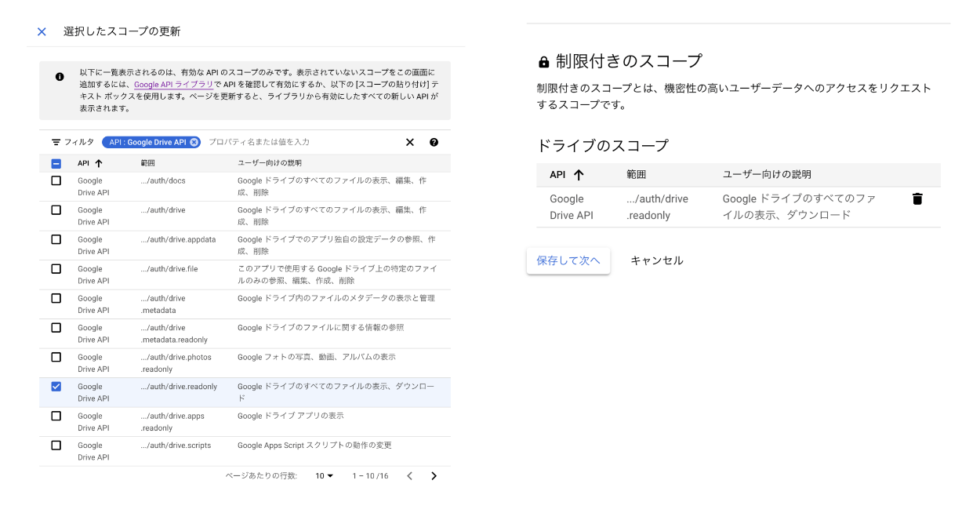The height and width of the screenshot is (513, 980).
Task: Check the .../auth/docs scope checkbox
Action: tap(56, 180)
